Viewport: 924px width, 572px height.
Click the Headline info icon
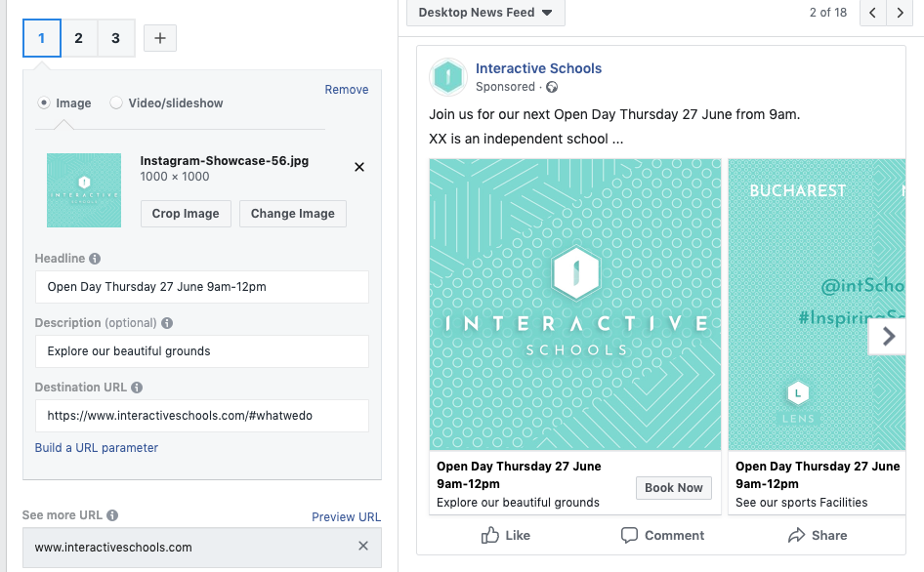coord(95,260)
